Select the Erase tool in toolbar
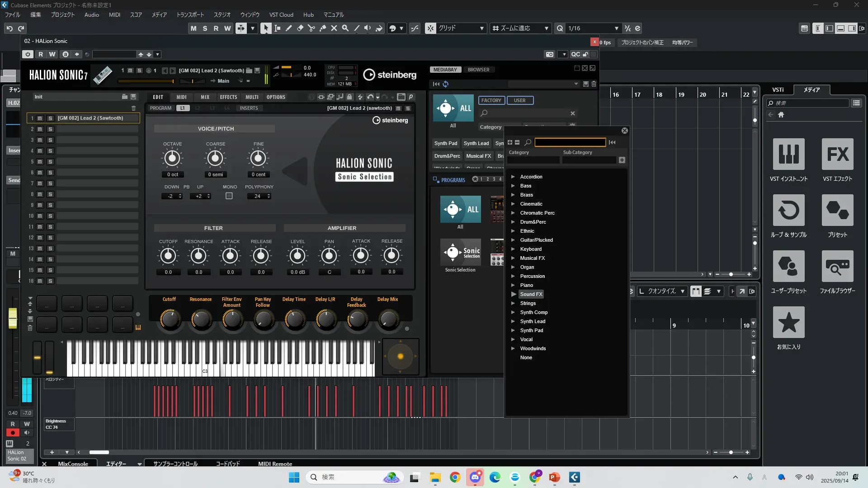The width and height of the screenshot is (868, 488). [x=300, y=28]
